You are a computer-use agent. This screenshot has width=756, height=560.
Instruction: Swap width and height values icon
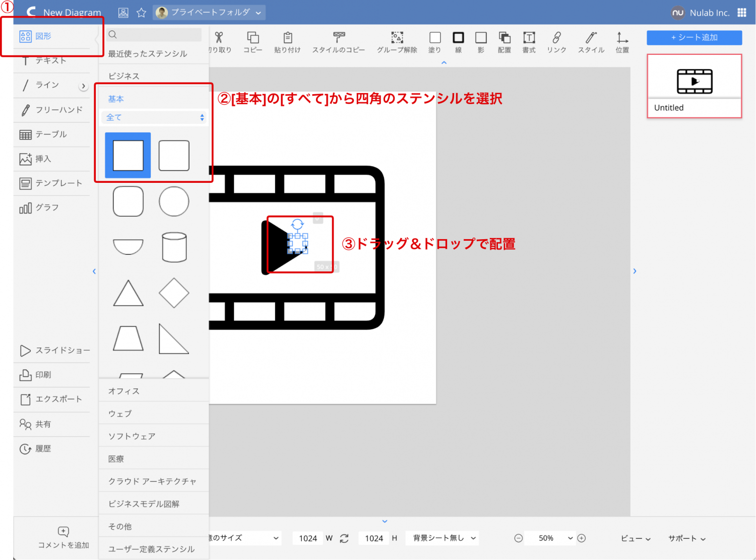[344, 538]
